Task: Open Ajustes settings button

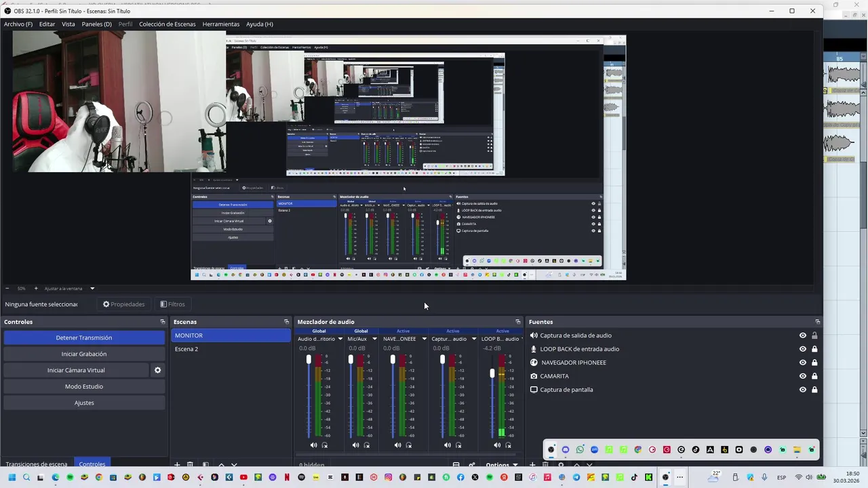Action: tap(84, 403)
